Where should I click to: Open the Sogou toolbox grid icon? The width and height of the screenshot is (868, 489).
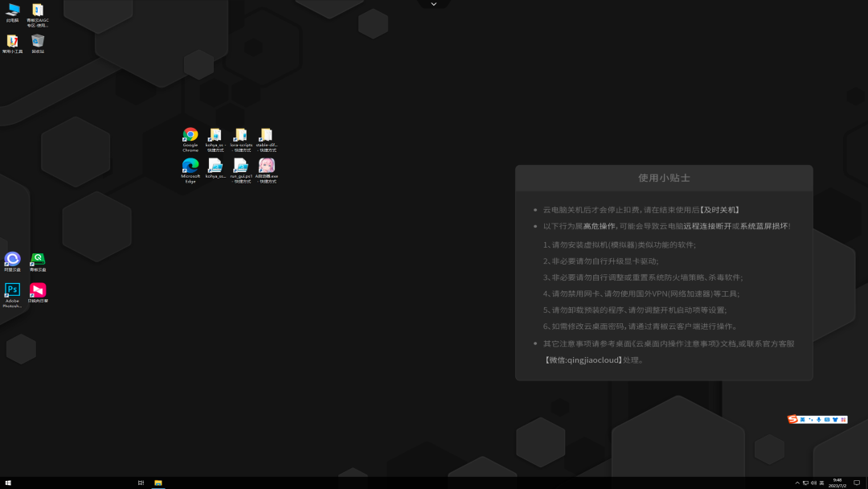tap(843, 419)
